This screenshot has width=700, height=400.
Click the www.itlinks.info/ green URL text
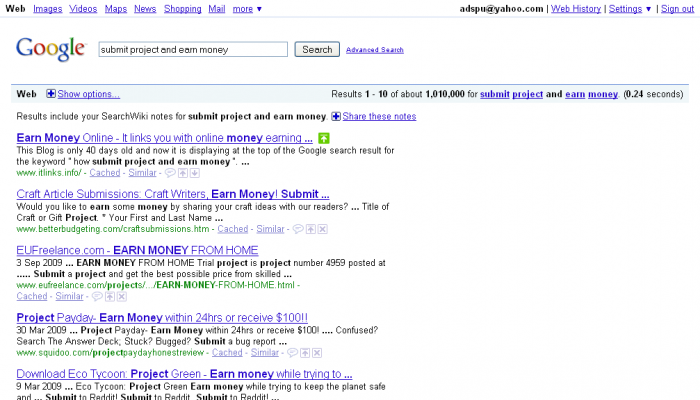49,173
